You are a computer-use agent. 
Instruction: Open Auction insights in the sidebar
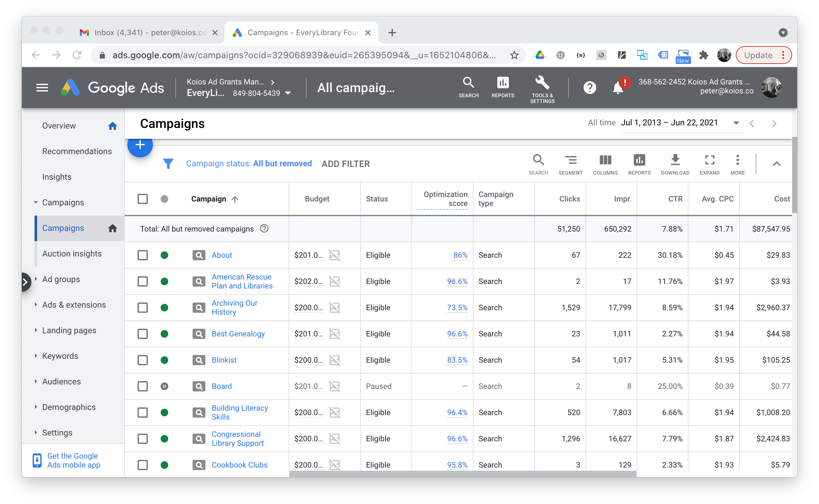(72, 254)
